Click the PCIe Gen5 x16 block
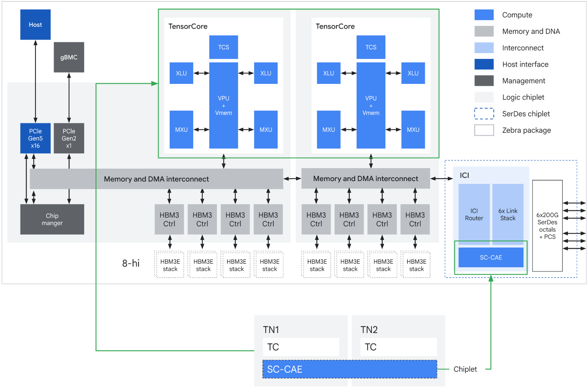588x388 pixels. (35, 138)
